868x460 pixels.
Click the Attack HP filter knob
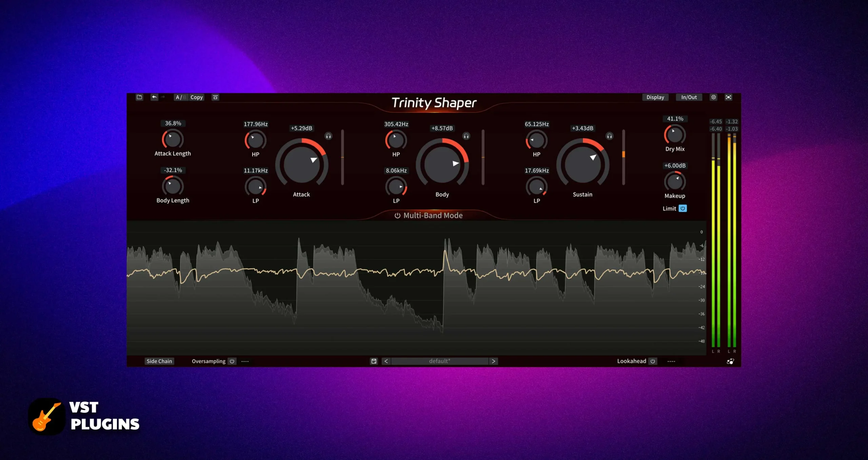point(255,140)
